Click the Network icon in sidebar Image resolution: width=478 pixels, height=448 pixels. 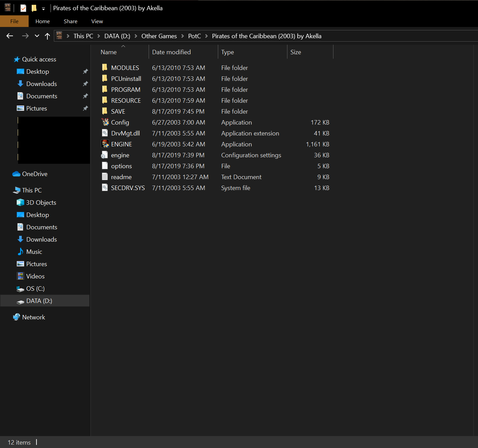click(17, 317)
